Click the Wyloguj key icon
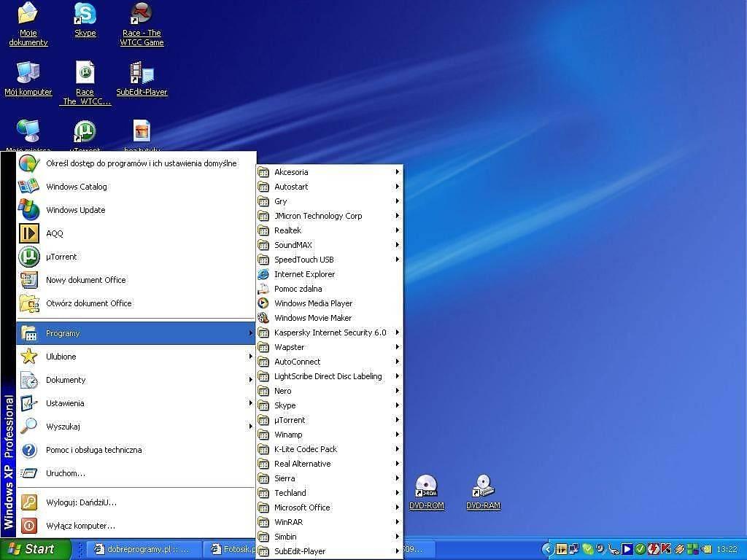This screenshot has width=747, height=560. 29,502
